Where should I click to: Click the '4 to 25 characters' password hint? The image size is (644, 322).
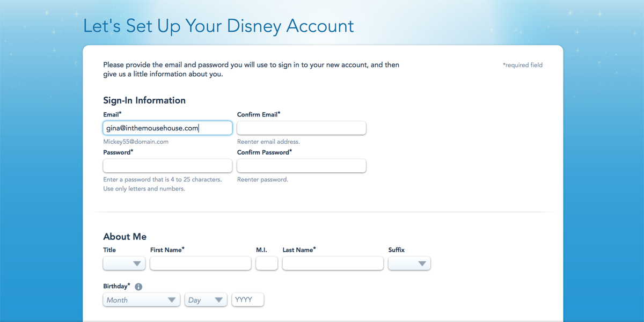coord(162,179)
